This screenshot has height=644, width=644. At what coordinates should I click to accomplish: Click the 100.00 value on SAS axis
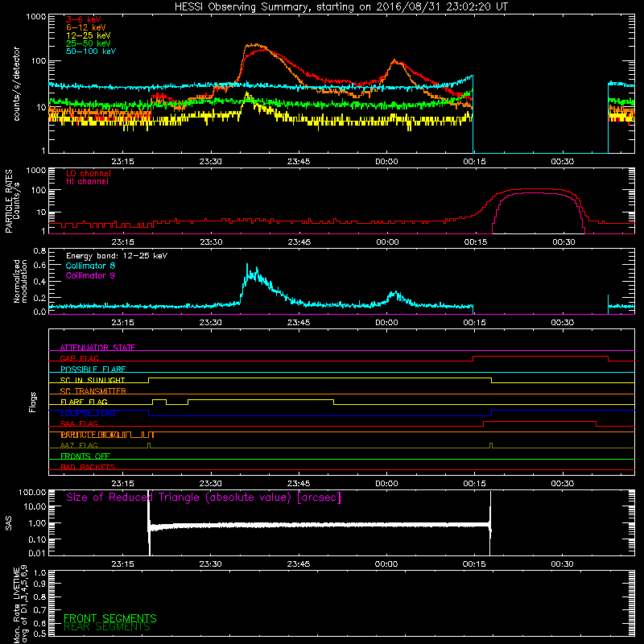(x=32, y=493)
